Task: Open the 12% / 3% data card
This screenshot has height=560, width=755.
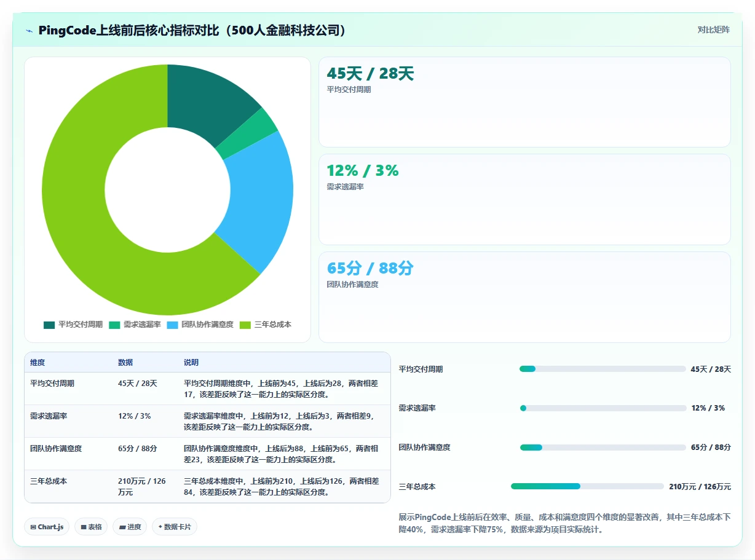Action: 524,199
